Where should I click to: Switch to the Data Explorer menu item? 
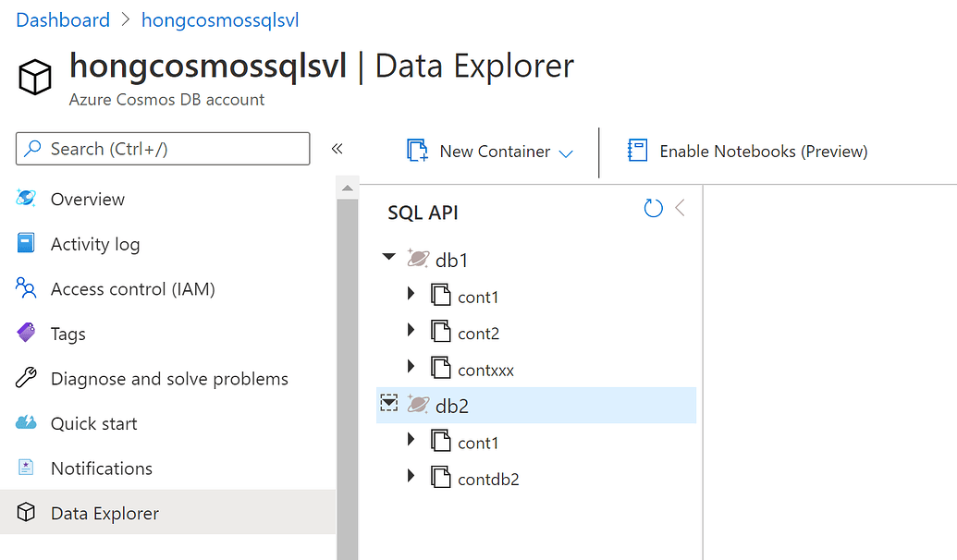pos(104,512)
